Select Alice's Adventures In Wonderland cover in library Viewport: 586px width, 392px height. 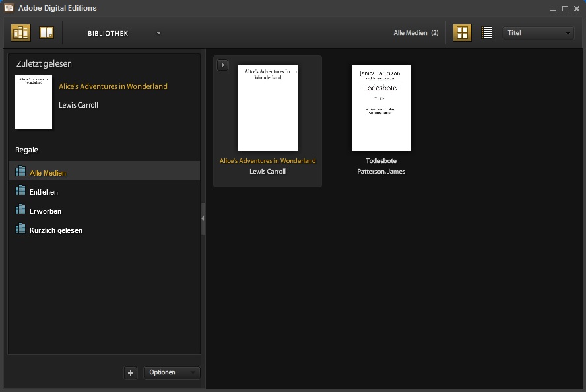268,108
